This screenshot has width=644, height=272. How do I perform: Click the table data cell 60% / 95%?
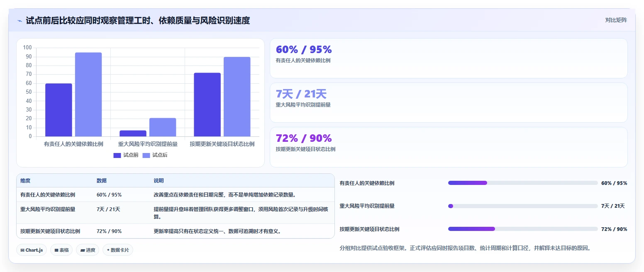click(x=109, y=194)
